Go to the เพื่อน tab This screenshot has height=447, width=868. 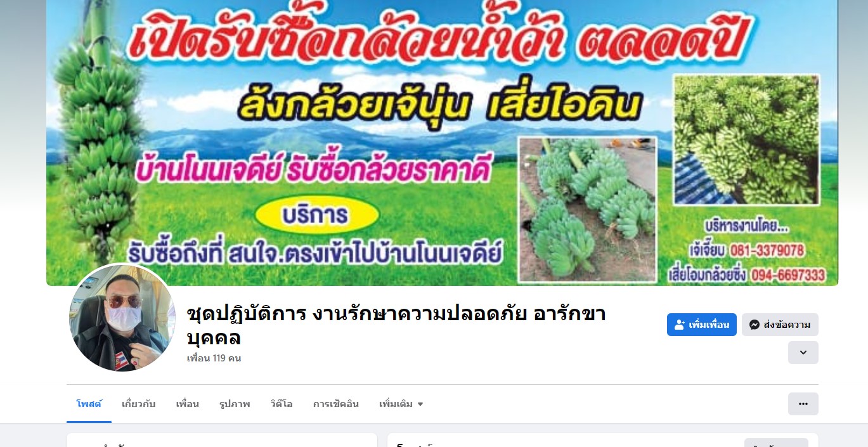(188, 404)
